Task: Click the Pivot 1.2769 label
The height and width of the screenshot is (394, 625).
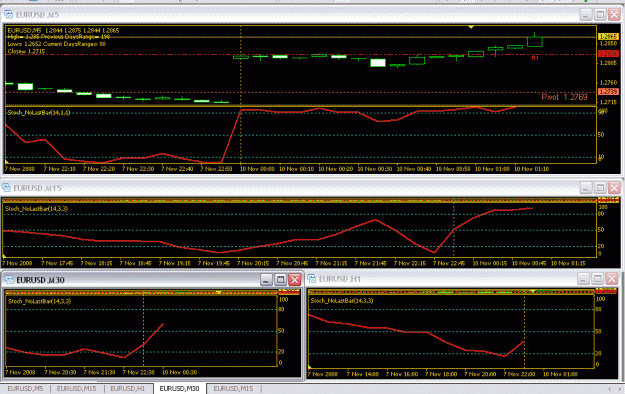Action: click(x=564, y=97)
